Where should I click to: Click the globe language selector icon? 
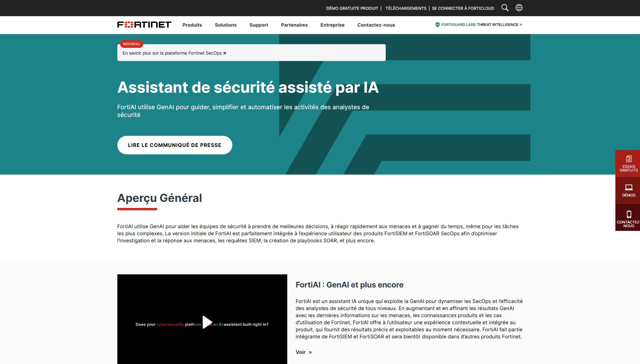coord(519,8)
